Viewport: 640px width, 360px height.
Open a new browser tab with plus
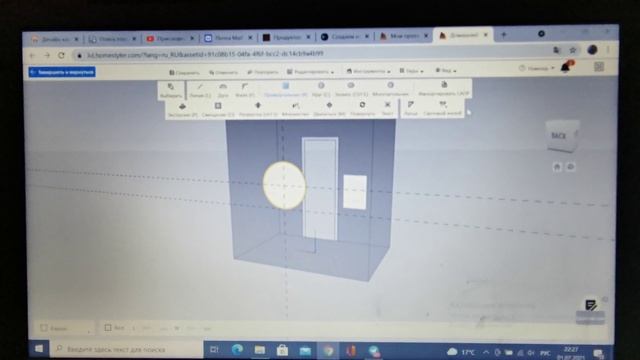coord(504,35)
